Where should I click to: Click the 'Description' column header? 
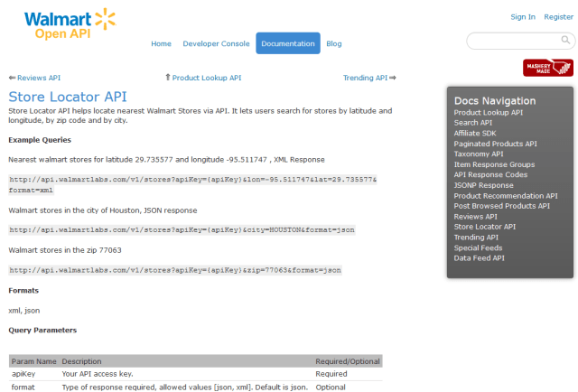coord(81,361)
